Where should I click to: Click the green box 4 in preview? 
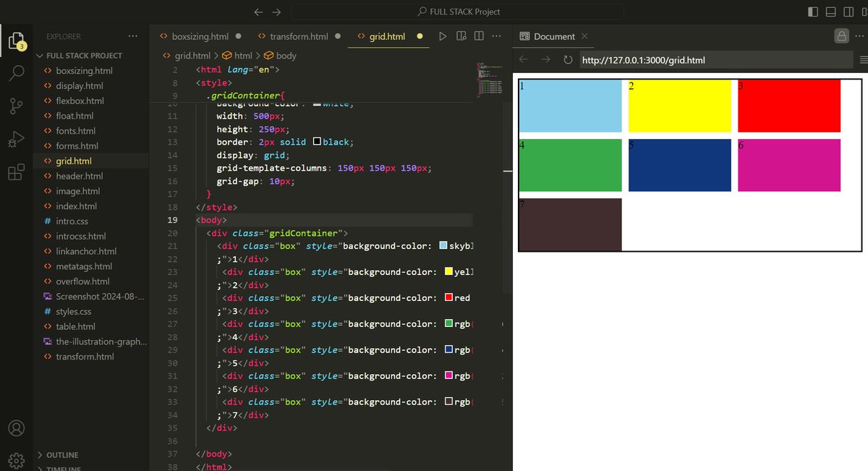[x=570, y=166]
